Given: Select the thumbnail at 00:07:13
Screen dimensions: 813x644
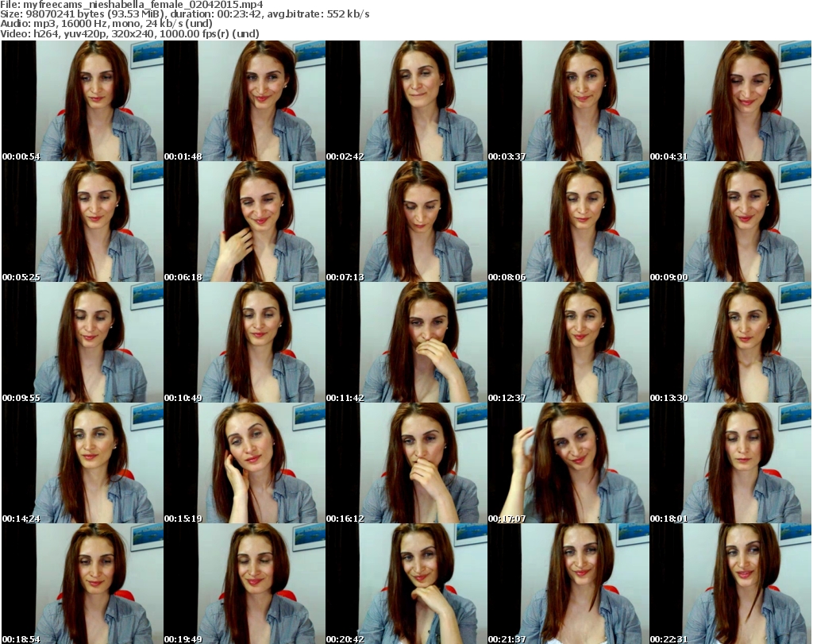Looking at the screenshot, I should [406, 222].
